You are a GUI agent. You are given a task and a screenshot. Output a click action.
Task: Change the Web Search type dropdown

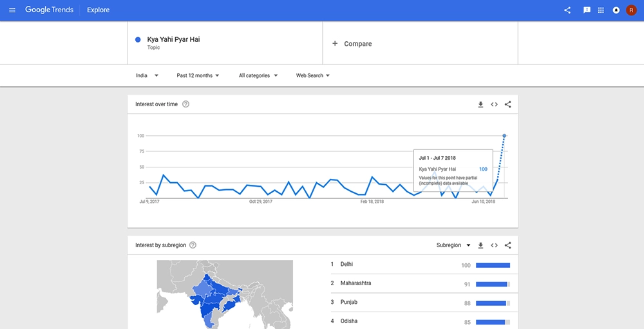(313, 75)
